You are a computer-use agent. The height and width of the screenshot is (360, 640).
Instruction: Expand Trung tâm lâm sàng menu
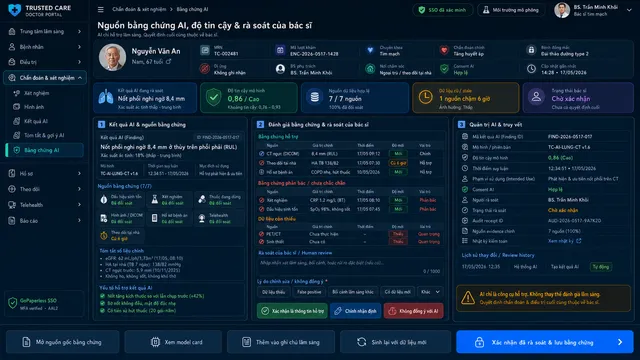point(45,31)
